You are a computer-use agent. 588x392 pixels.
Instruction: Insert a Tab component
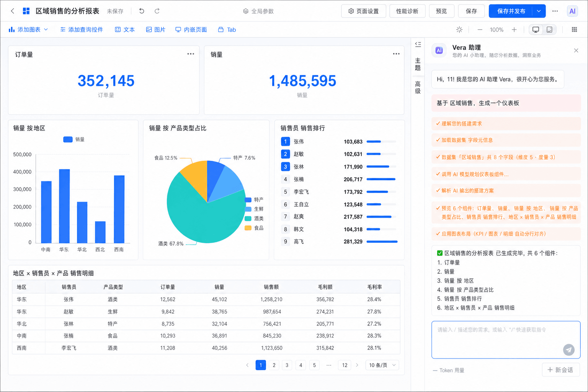[227, 29]
